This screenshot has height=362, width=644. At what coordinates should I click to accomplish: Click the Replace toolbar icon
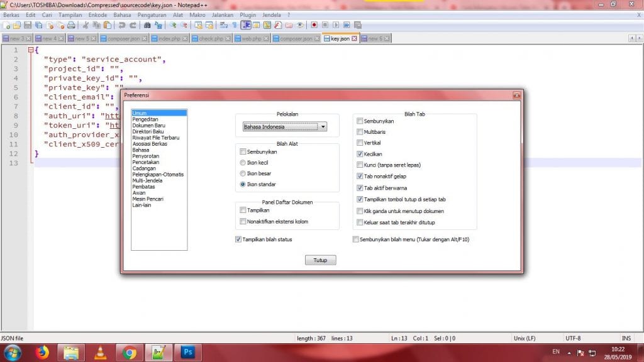click(158, 25)
